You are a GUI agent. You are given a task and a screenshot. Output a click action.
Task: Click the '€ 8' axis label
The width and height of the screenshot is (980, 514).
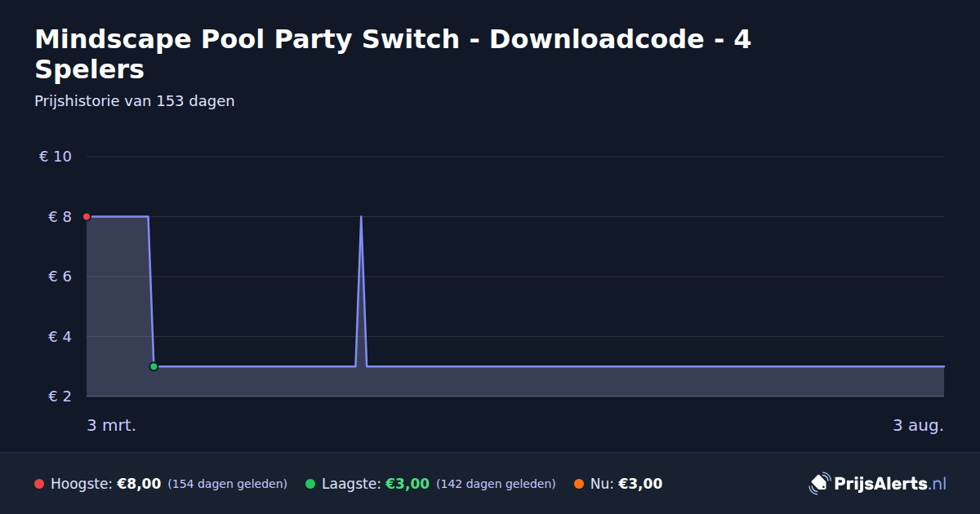click(60, 216)
